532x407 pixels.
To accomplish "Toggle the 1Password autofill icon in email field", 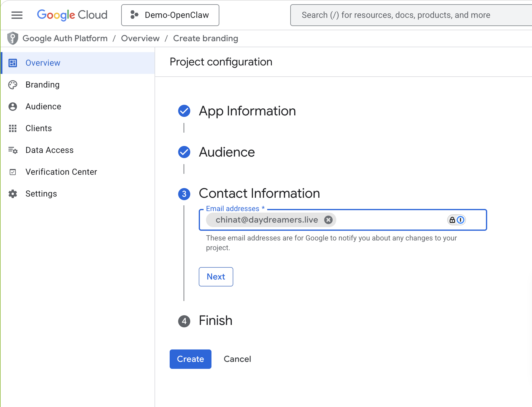I will (460, 220).
